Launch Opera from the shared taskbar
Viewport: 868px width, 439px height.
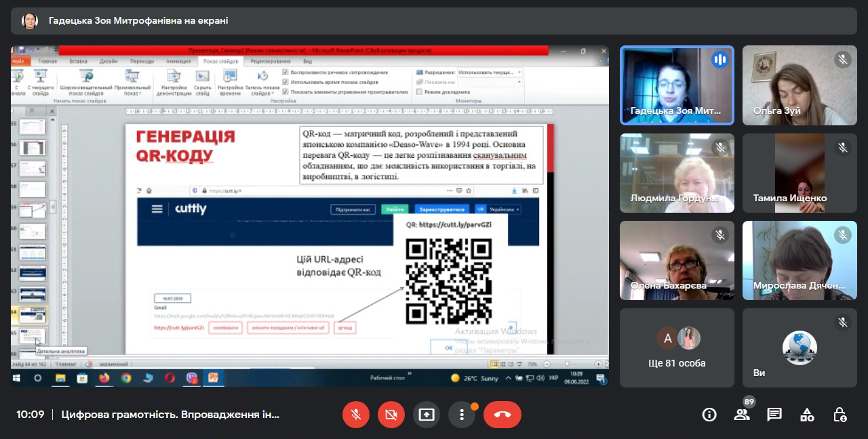pos(170,378)
